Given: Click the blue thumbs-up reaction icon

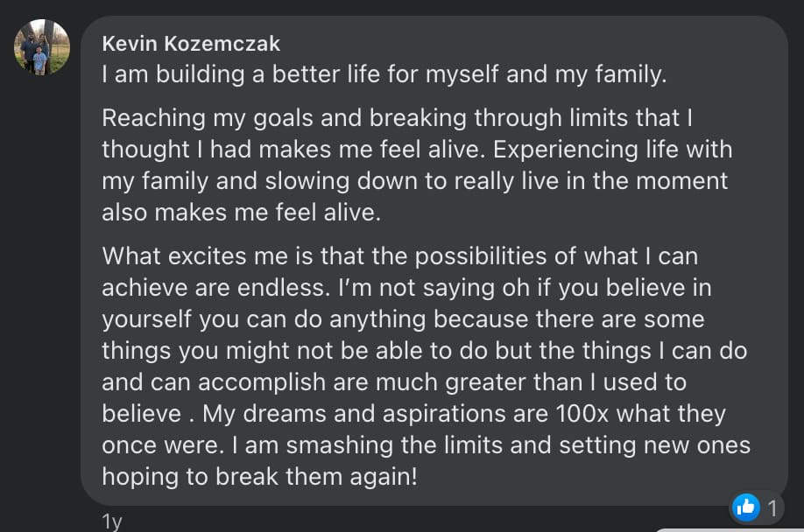Looking at the screenshot, I should pyautogui.click(x=745, y=507).
